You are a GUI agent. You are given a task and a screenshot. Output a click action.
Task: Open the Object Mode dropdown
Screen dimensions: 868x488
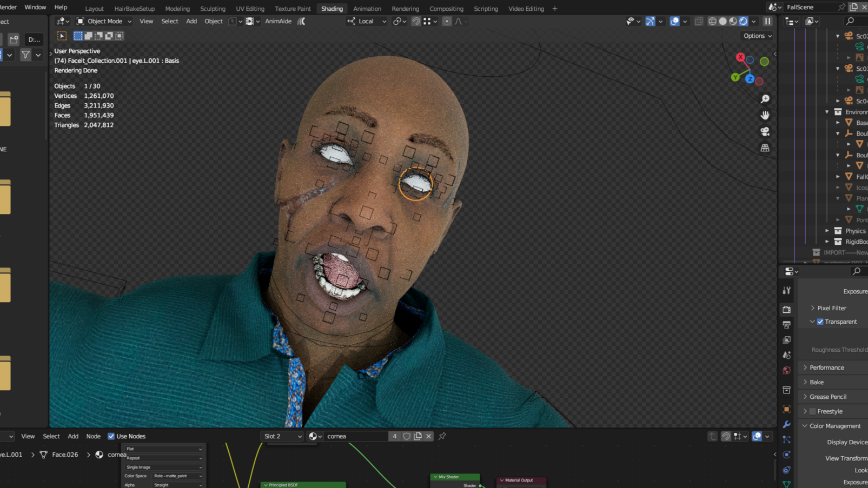click(x=104, y=21)
